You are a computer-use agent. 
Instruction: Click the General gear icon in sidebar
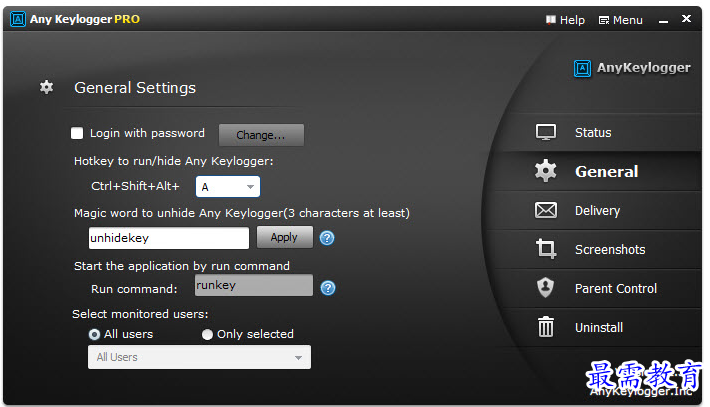tap(545, 171)
